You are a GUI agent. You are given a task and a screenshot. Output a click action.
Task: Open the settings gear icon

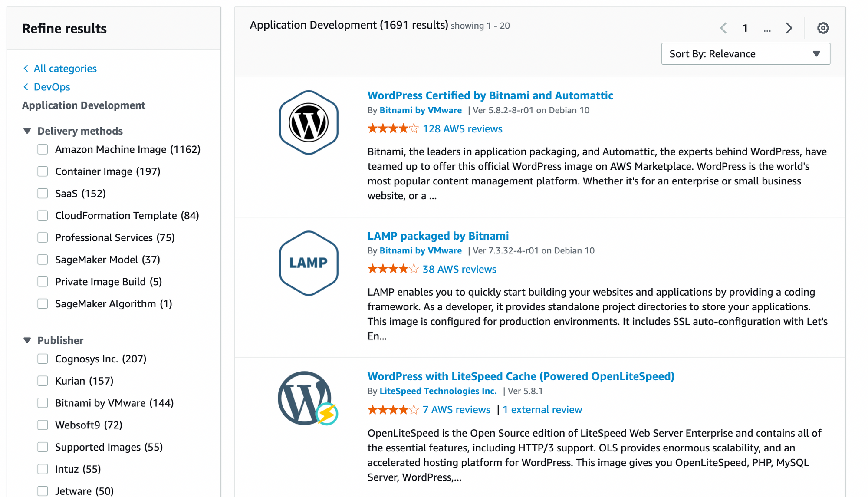pos(823,28)
